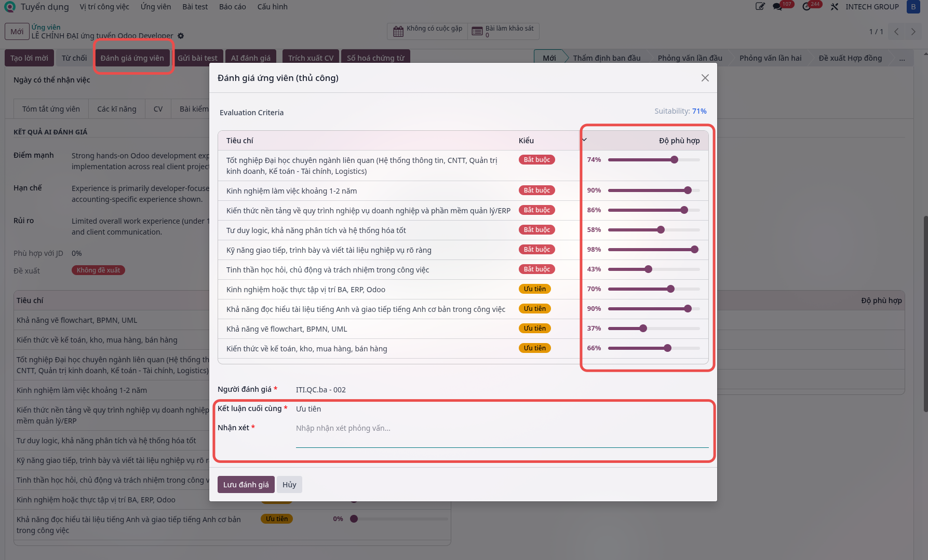Screen dimensions: 928x560
Task: Select Phỏng vấn lần hai stage
Action: (x=771, y=58)
